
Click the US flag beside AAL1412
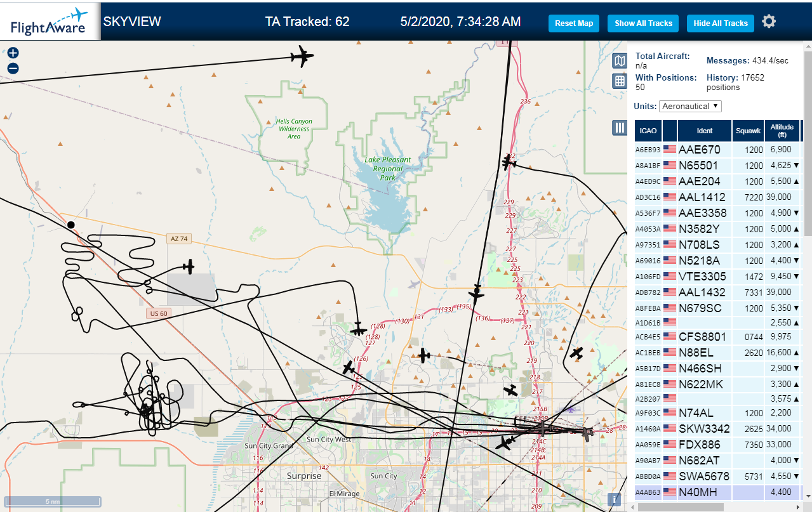point(670,197)
